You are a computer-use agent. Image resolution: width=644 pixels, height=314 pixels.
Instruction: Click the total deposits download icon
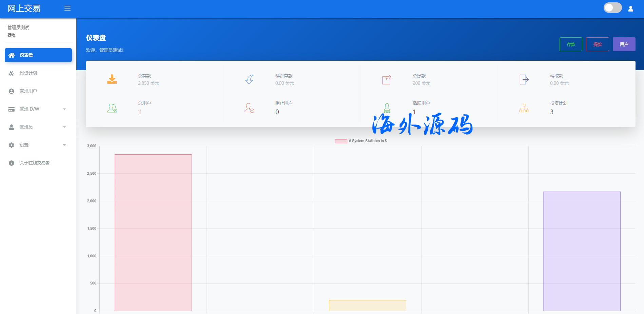(112, 79)
